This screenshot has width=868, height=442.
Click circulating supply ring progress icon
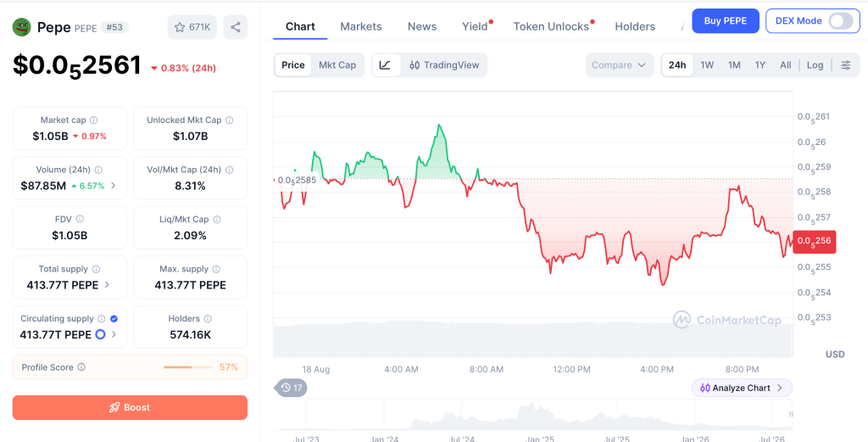point(100,334)
